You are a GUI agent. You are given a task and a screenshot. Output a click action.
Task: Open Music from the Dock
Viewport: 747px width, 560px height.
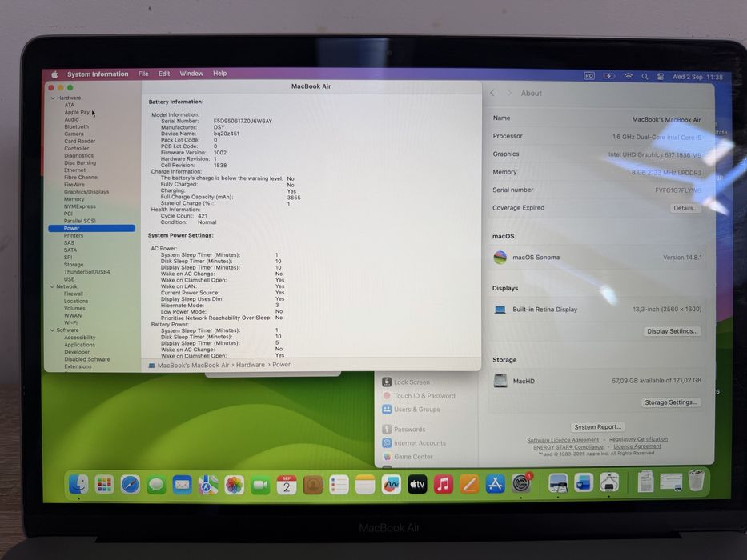coord(443,485)
